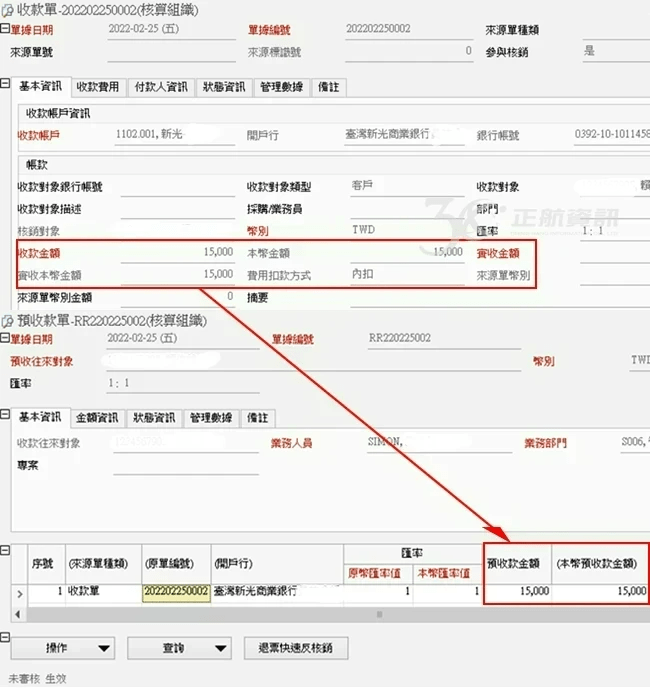Image resolution: width=650 pixels, height=700 pixels.
Task: Click the document icon beside 預收款單 title
Action: point(8,321)
